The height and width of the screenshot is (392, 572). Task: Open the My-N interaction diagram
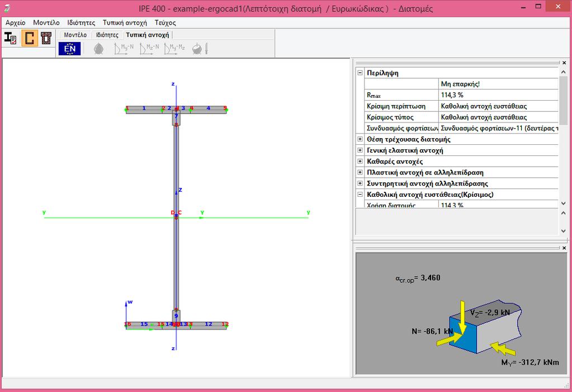click(124, 49)
